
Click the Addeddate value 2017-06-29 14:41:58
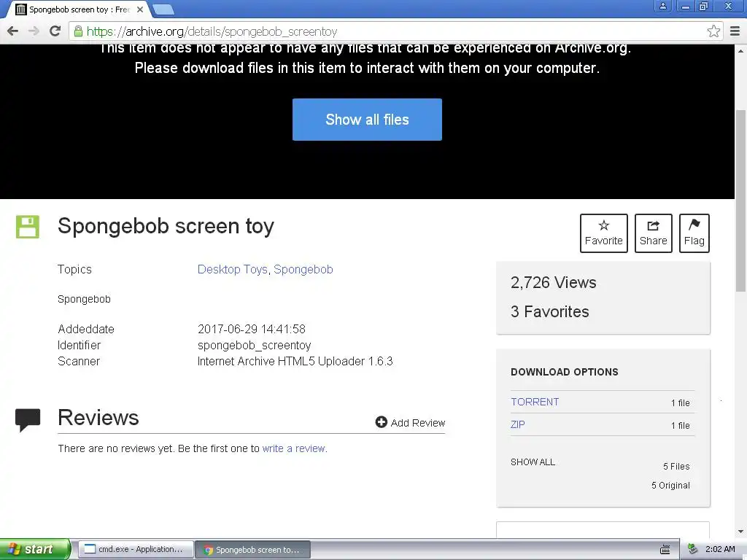pos(251,329)
